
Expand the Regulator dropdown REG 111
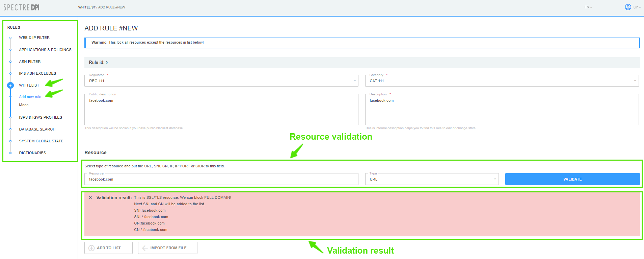221,81
